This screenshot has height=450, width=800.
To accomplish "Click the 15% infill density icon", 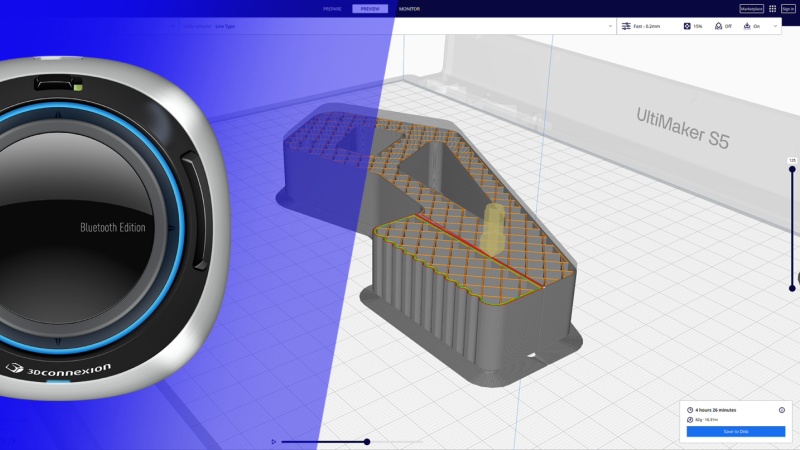I will tap(687, 26).
